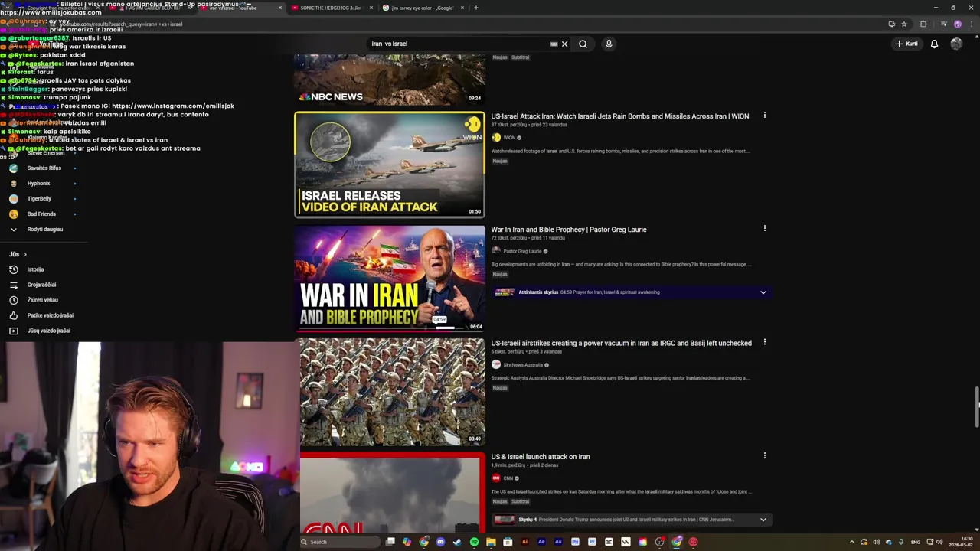The height and width of the screenshot is (551, 980).
Task: Open the account avatar menu in YouTube
Action: pyautogui.click(x=956, y=44)
